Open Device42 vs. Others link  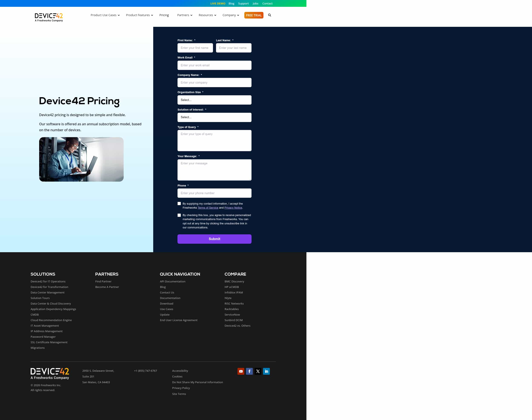(237, 326)
